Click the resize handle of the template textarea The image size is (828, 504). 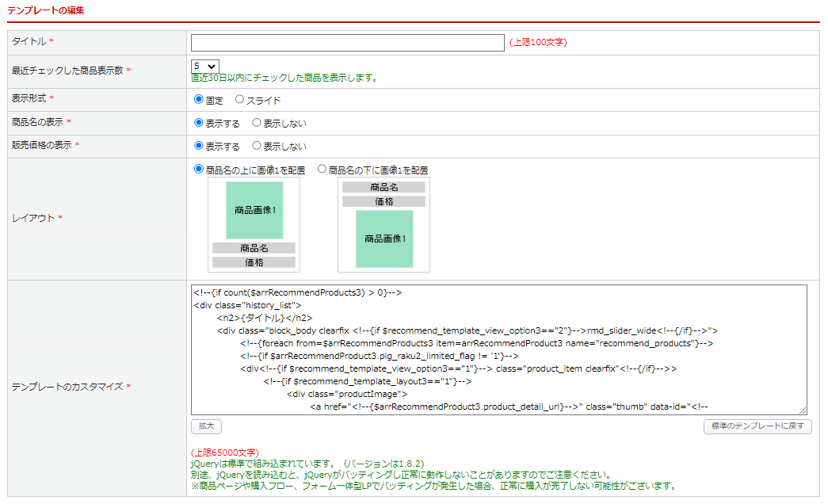[x=803, y=410]
